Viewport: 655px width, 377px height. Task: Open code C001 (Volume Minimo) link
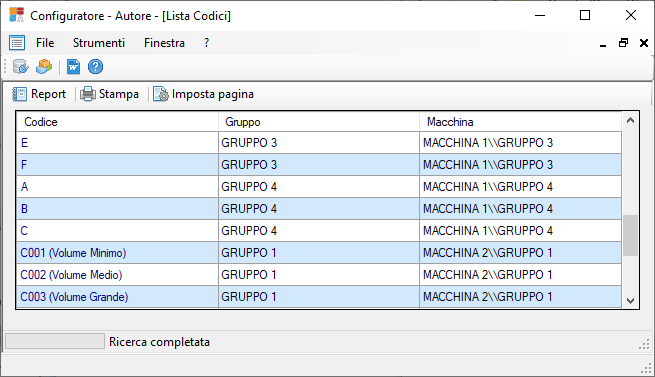coord(73,253)
